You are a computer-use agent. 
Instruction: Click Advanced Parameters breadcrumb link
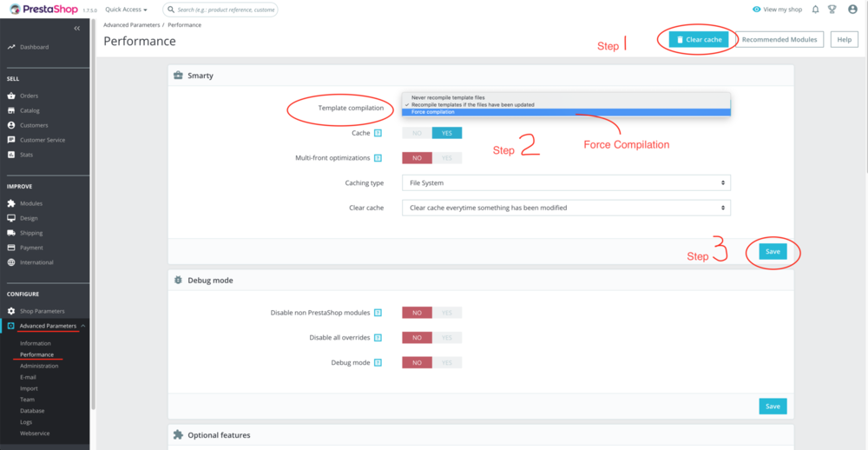tap(132, 25)
